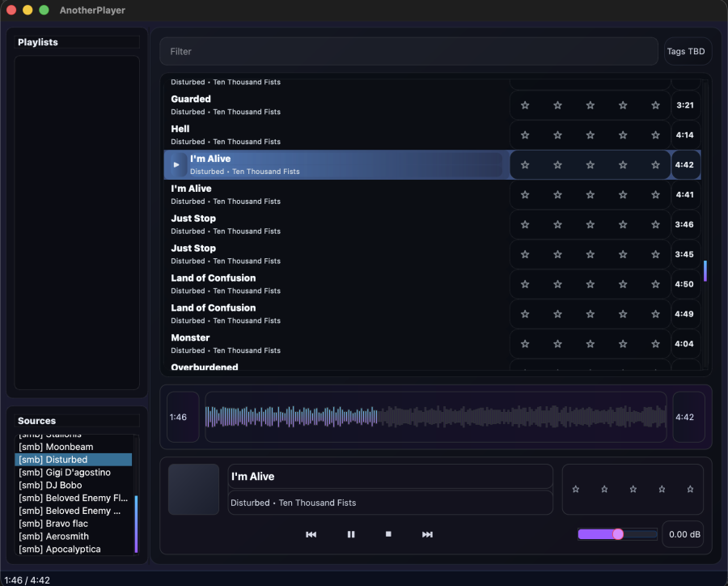728x586 pixels.
Task: Click the 1:46 elapsed time box
Action: pos(183,417)
